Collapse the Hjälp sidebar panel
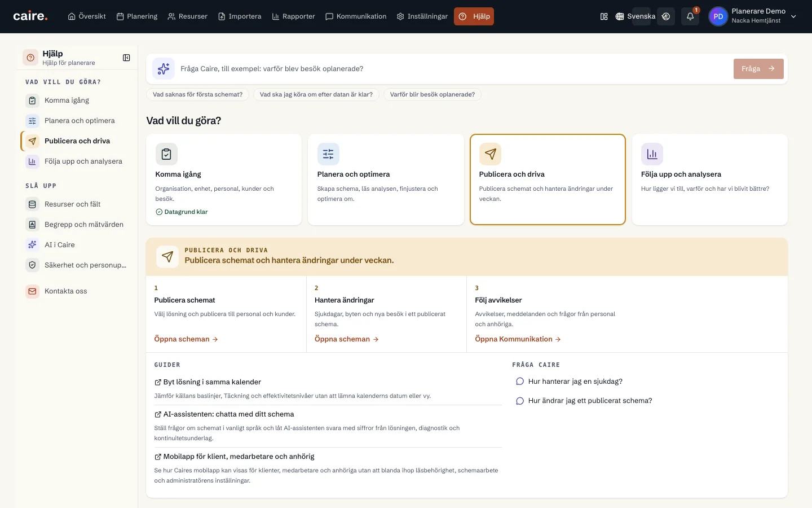 coord(126,58)
